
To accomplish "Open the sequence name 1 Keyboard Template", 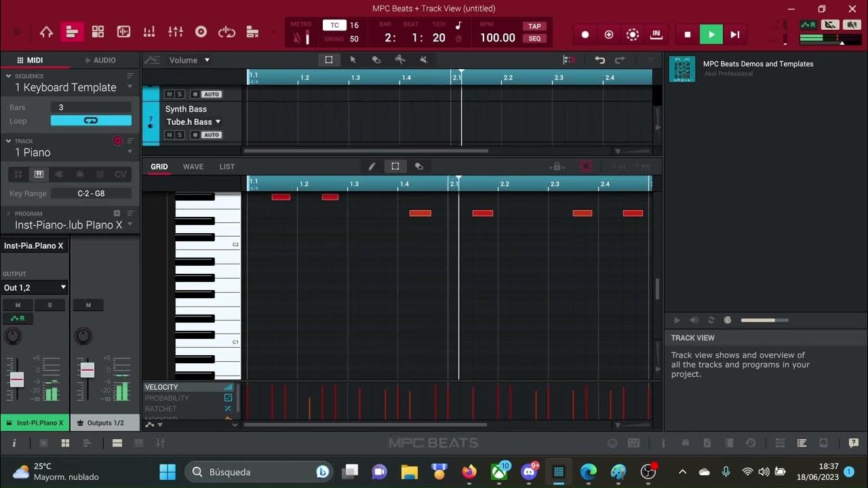I will point(66,87).
